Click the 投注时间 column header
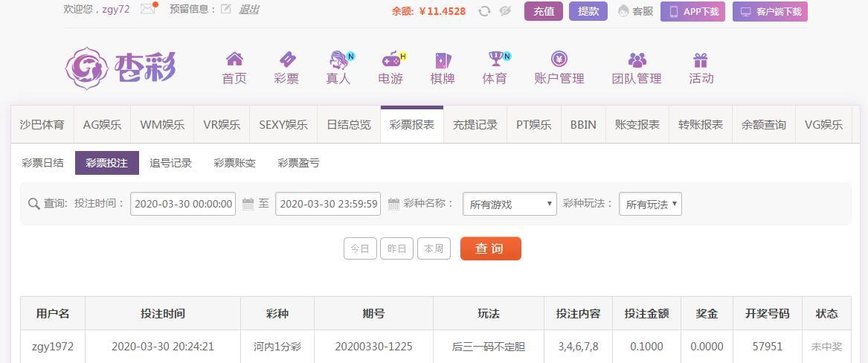Screen dimensions: 868x363 (x=163, y=314)
